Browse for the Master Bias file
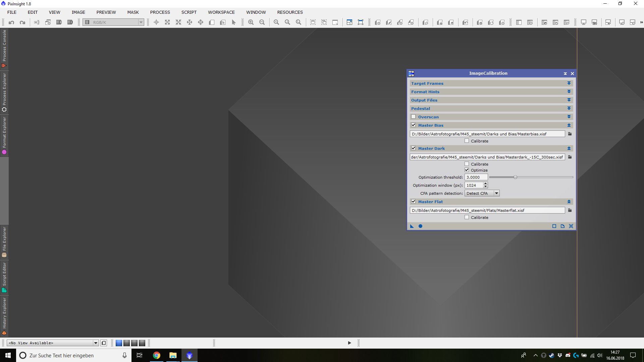 click(x=570, y=134)
